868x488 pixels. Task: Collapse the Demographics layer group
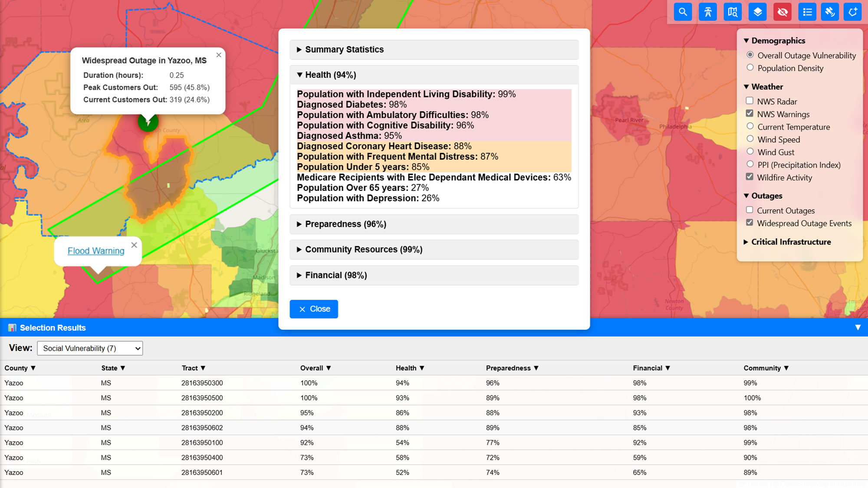coord(775,41)
